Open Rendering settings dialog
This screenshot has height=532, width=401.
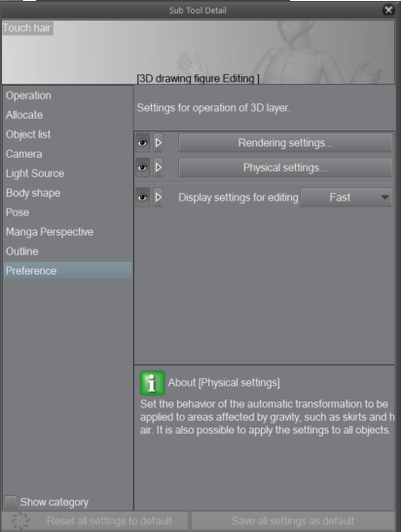285,143
